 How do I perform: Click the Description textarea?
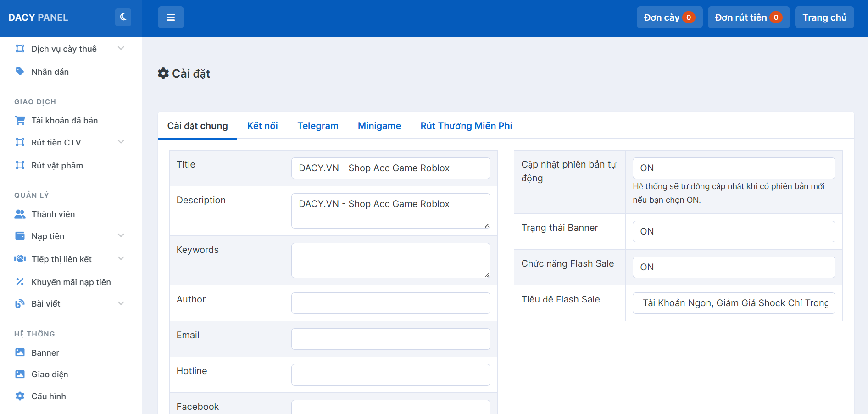click(390, 211)
